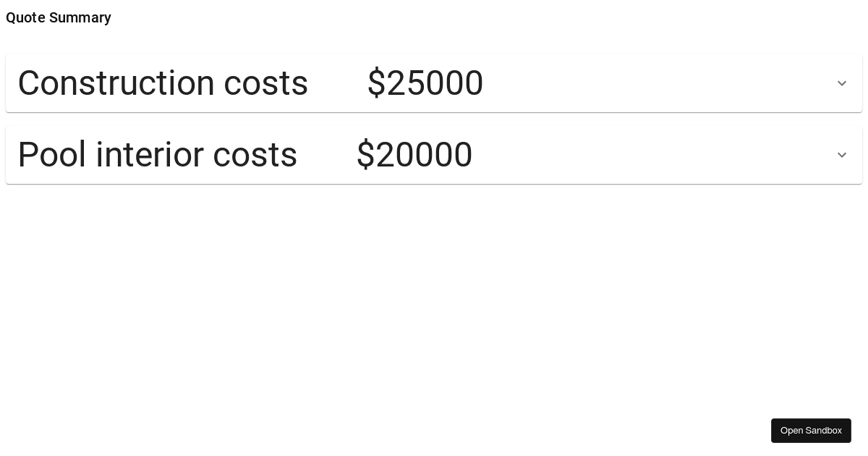The image size is (868, 456).
Task: Expand the Construction costs chevron arrow
Action: (842, 84)
